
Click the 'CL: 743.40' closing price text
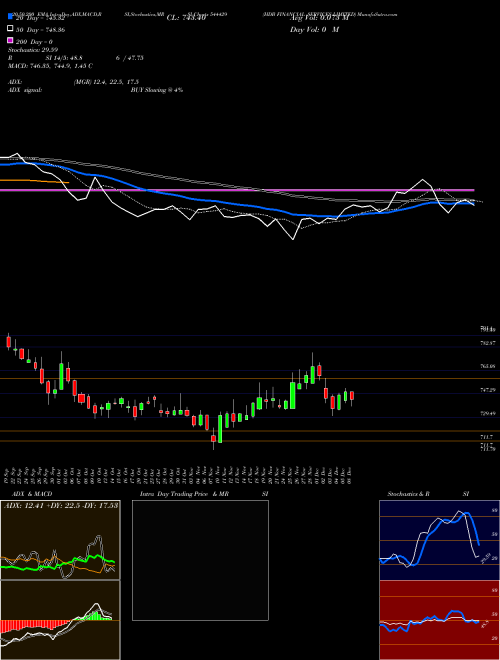(x=186, y=18)
